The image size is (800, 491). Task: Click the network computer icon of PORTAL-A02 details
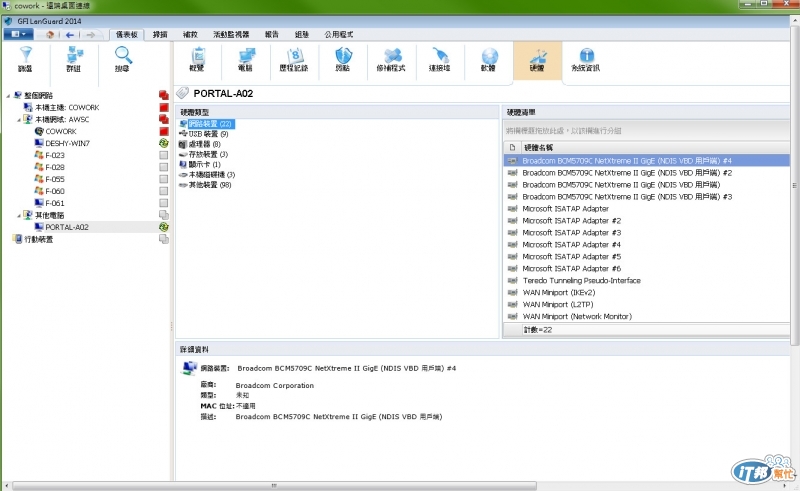189,368
